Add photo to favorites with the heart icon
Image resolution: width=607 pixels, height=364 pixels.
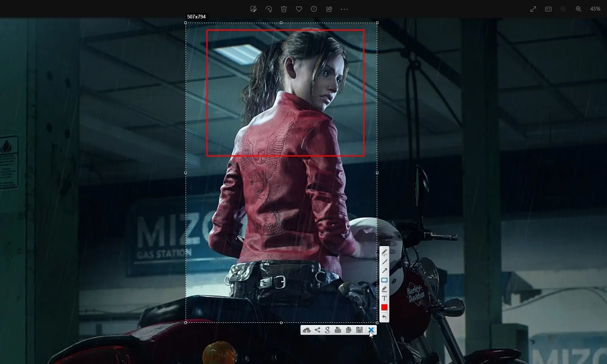[299, 9]
